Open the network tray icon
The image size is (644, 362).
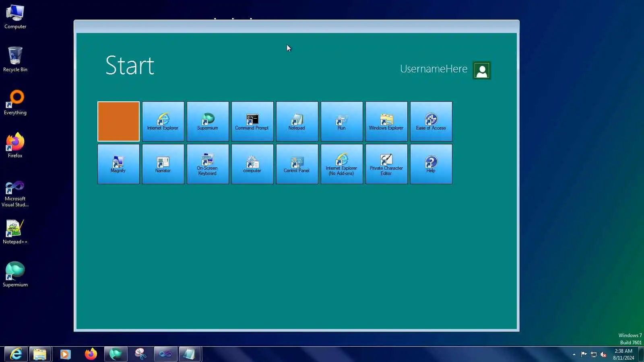[594, 354]
